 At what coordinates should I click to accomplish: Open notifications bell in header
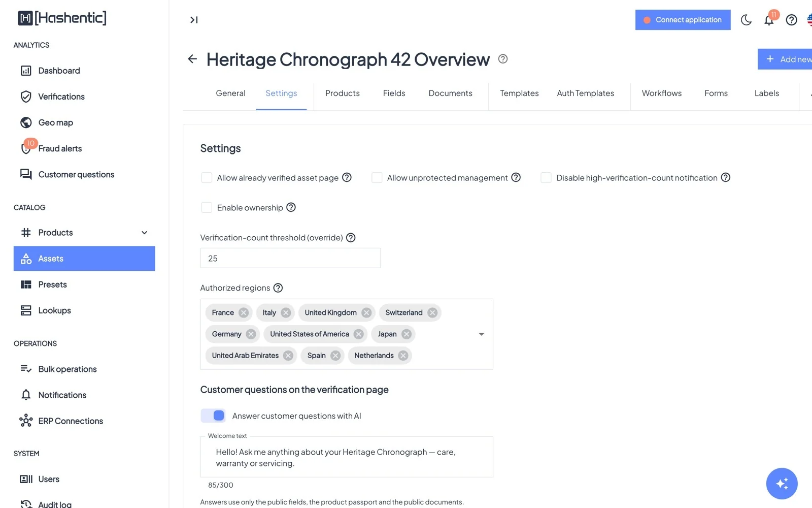click(769, 20)
